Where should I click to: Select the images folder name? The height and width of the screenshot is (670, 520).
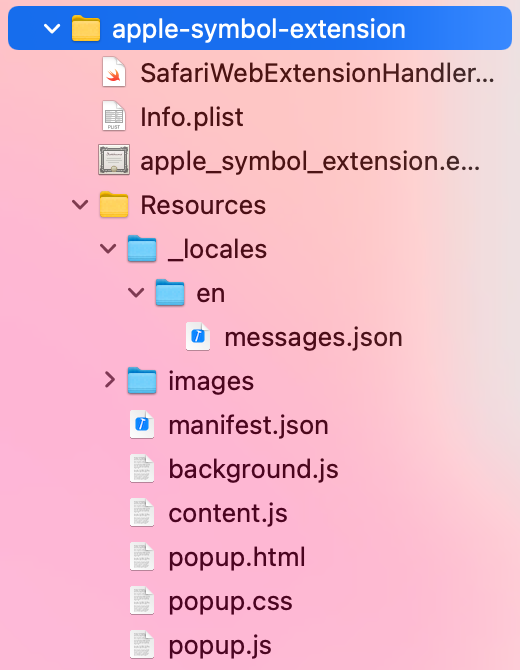tap(211, 382)
